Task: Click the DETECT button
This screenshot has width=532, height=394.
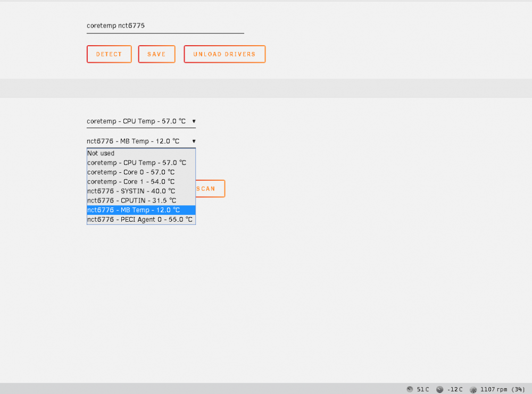Action: pos(109,54)
